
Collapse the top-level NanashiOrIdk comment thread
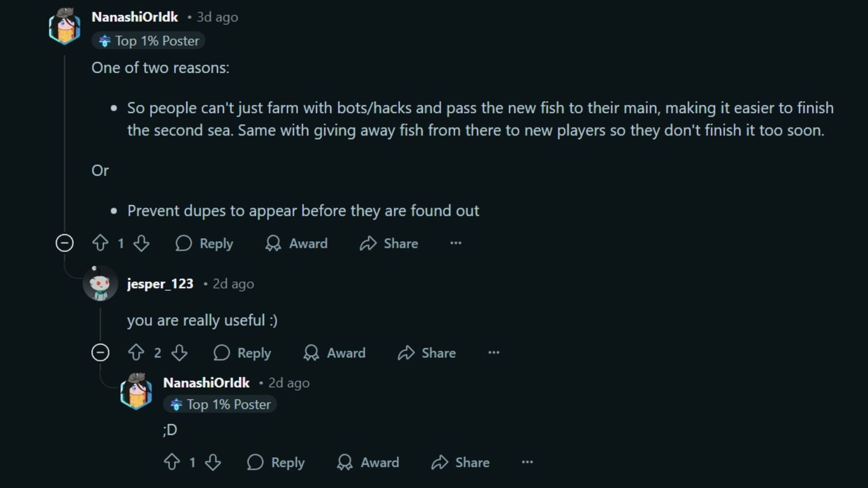65,243
